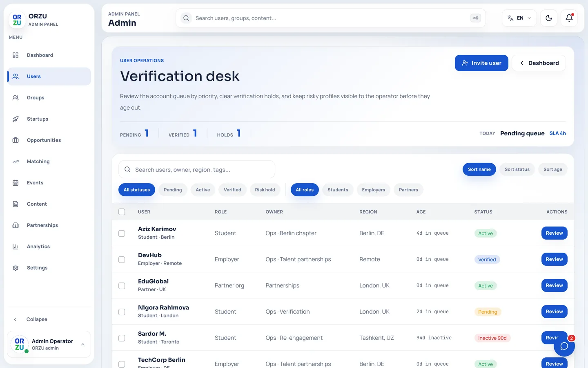Focus the top 'Search users, groups, content' field

coord(331,18)
